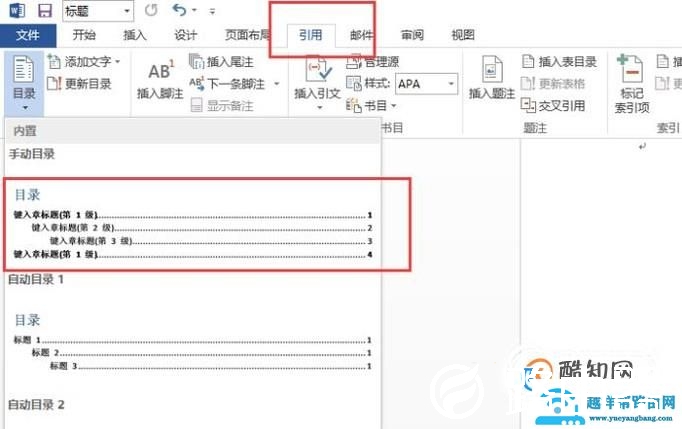Open the 文件 tab
Image resolution: width=682 pixels, height=429 pixels.
(28, 35)
